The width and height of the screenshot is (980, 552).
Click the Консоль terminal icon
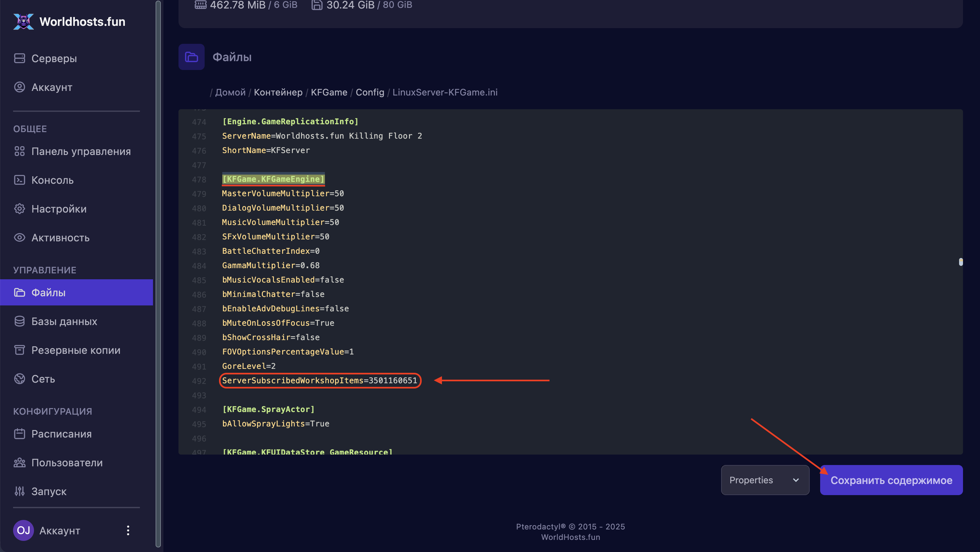click(x=19, y=180)
